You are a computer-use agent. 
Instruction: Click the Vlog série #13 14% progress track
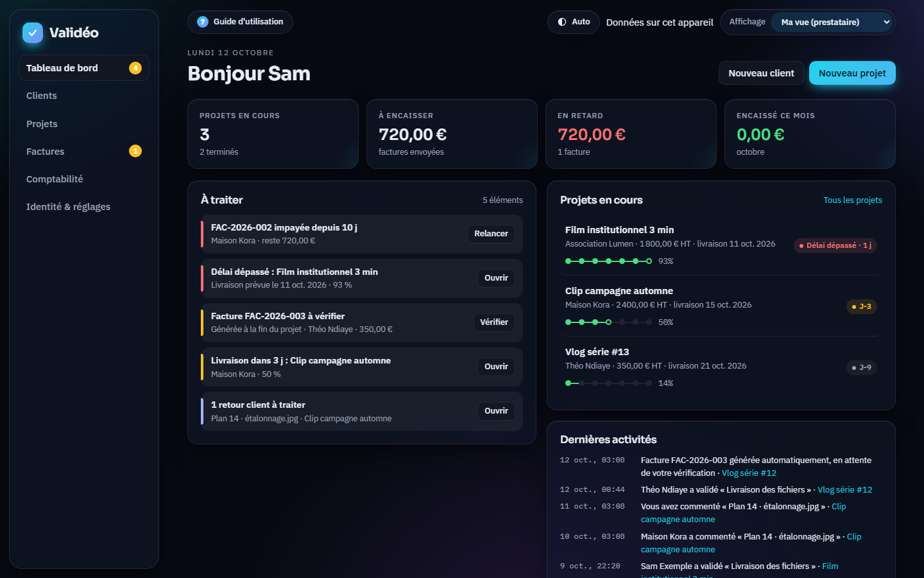click(x=608, y=383)
